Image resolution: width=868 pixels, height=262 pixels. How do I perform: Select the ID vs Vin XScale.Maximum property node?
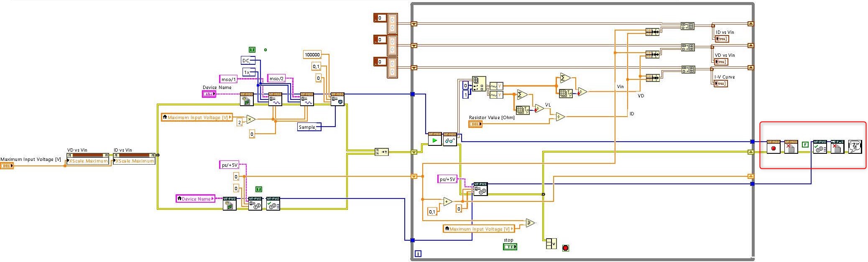tap(134, 158)
